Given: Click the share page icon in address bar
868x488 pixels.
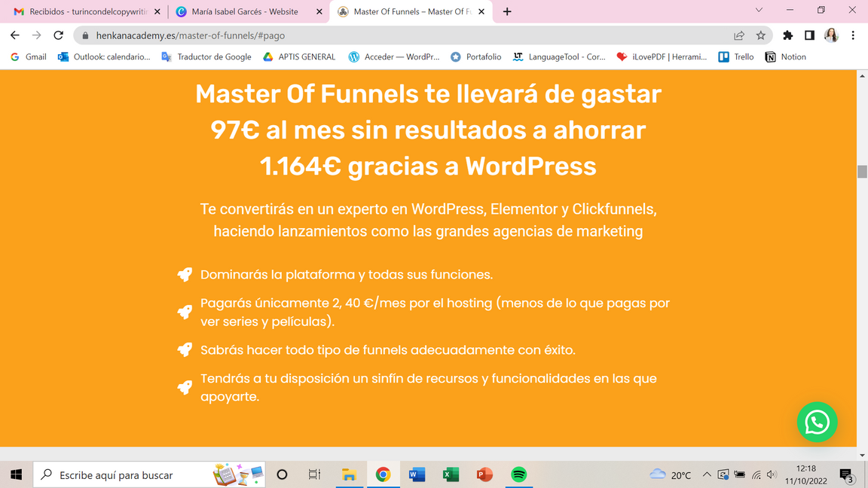Looking at the screenshot, I should pyautogui.click(x=739, y=35).
